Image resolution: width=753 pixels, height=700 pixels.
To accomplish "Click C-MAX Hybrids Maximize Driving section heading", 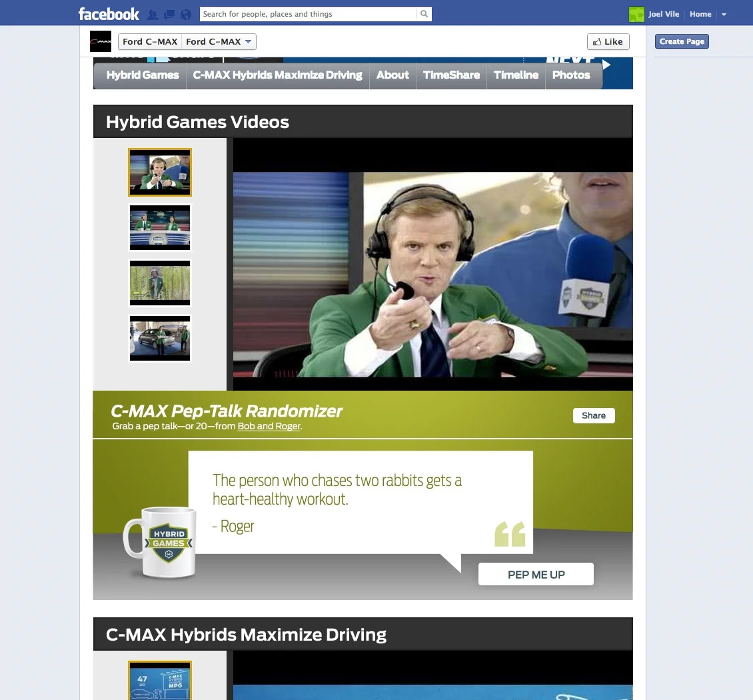I will click(246, 635).
